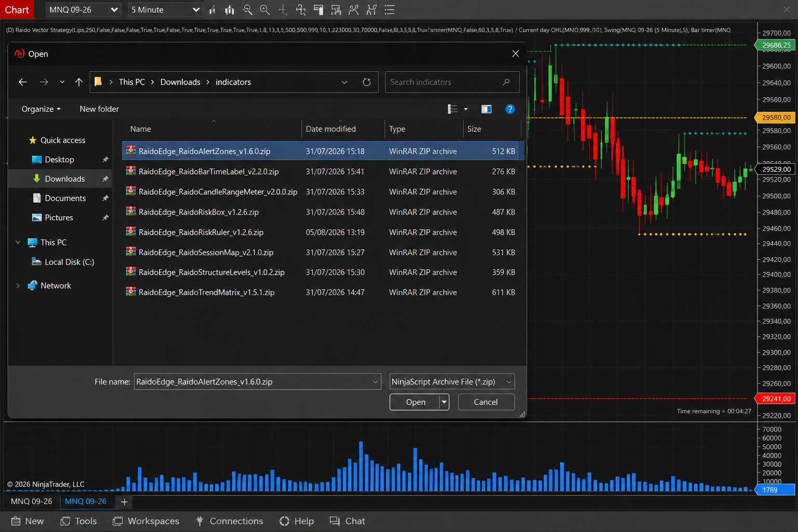The image size is (798, 532).
Task: Open the Help menu
Action: click(x=297, y=521)
